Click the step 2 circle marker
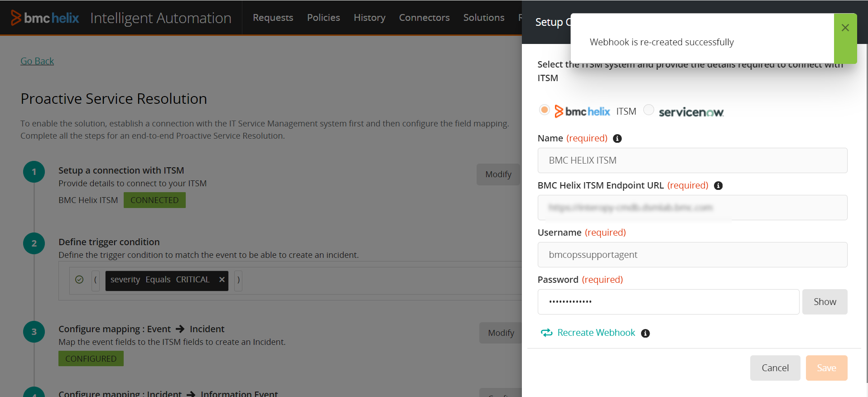This screenshot has width=868, height=397. (34, 243)
